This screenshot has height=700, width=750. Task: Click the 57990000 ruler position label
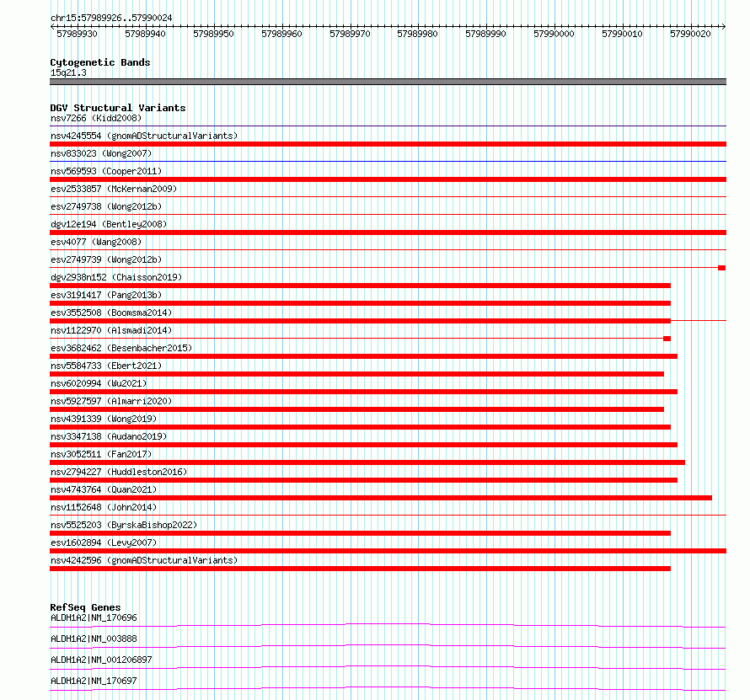[x=554, y=34]
